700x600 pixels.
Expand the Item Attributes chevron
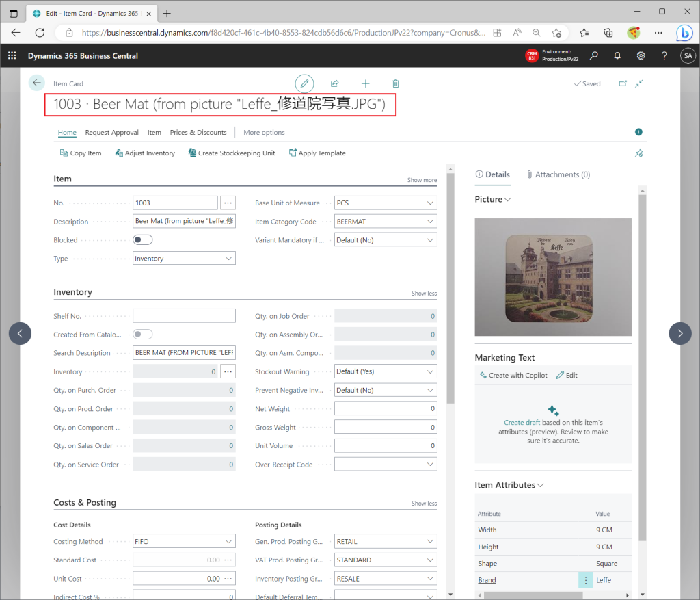click(540, 485)
